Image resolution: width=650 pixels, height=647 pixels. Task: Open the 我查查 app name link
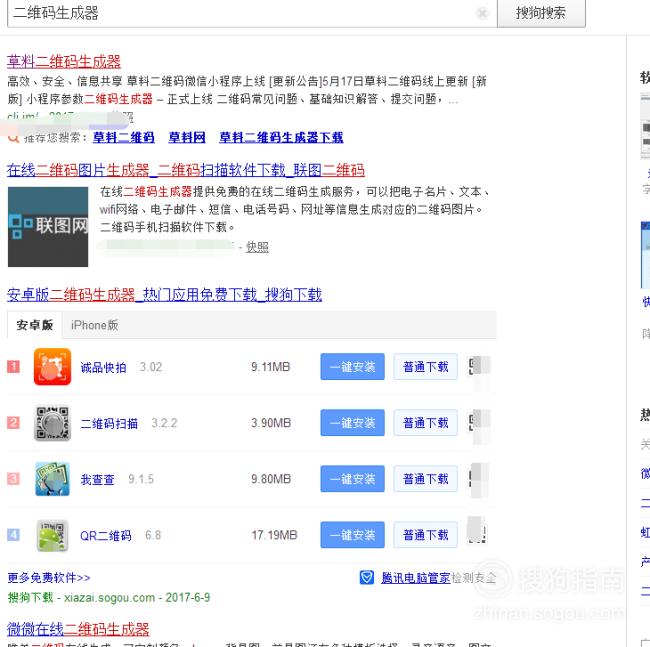(x=97, y=480)
